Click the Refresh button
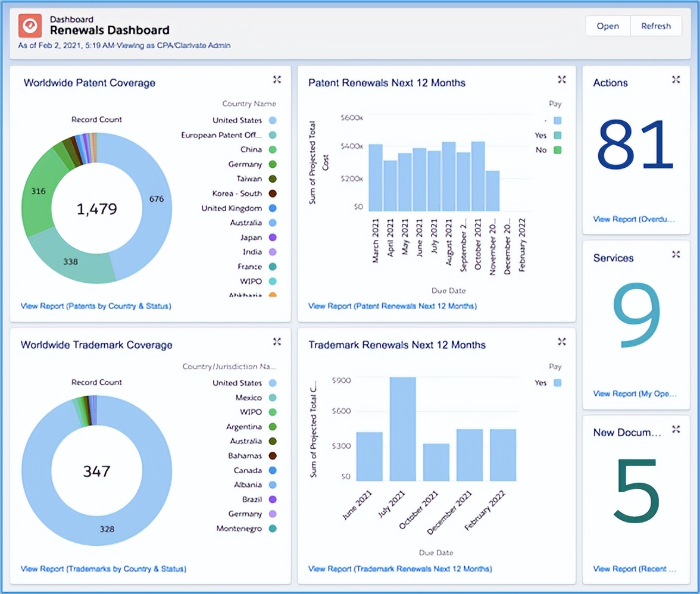Screen dimensions: 700x594 655,26
